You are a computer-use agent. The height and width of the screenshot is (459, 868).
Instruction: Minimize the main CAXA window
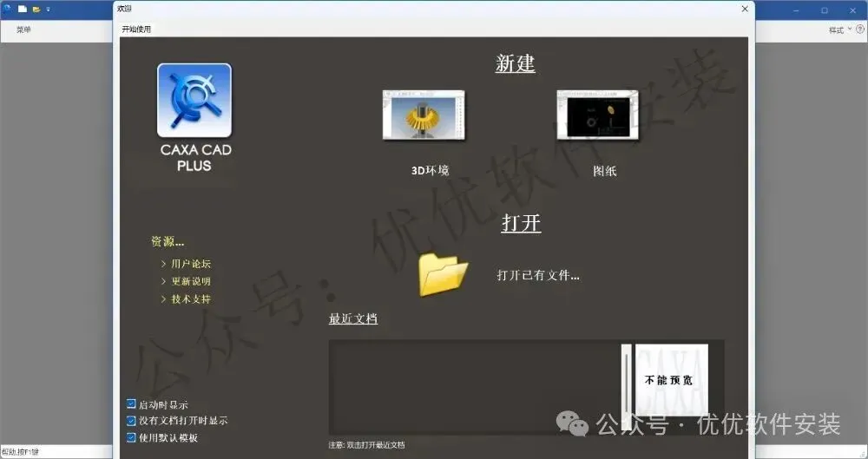pos(796,10)
